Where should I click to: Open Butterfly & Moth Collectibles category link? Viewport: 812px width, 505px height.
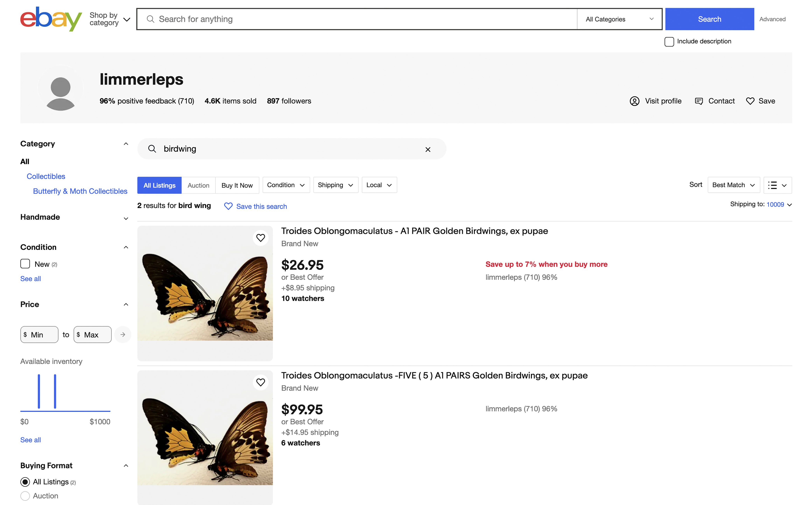click(80, 191)
